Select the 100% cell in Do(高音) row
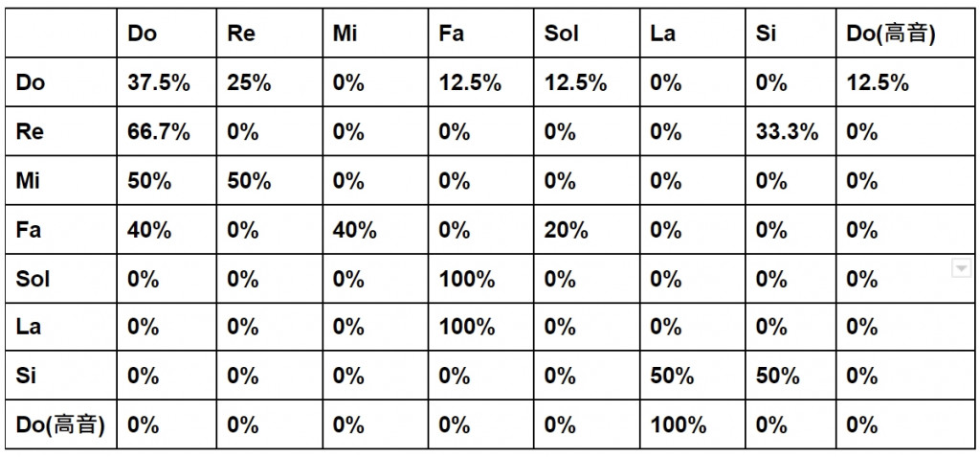This screenshot has width=980, height=457. pyautogui.click(x=693, y=423)
